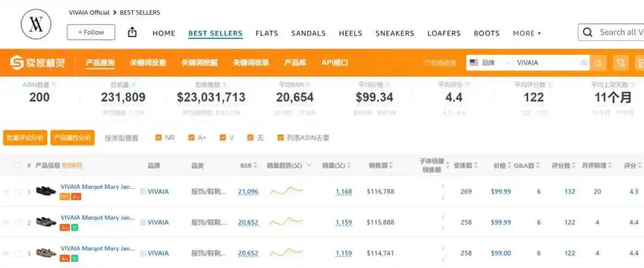Toggle the 无 type checkbox
The image size is (644, 268).
[250, 138]
